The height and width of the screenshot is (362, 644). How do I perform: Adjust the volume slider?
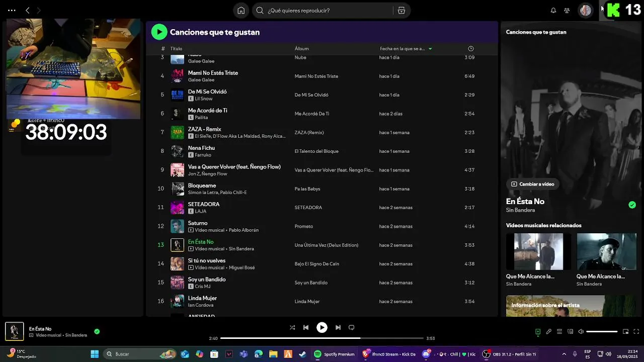click(602, 332)
